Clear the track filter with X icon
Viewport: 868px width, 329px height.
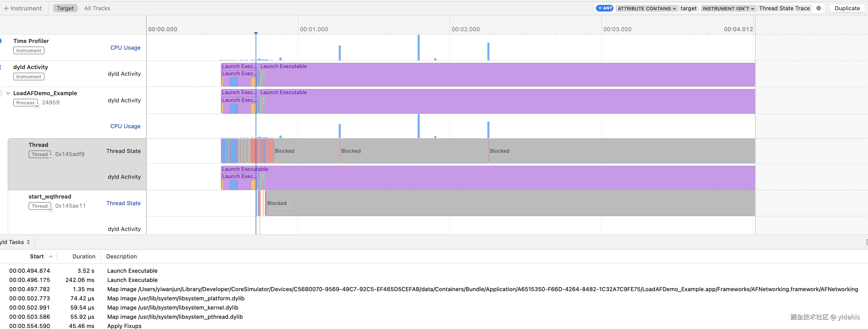point(818,8)
